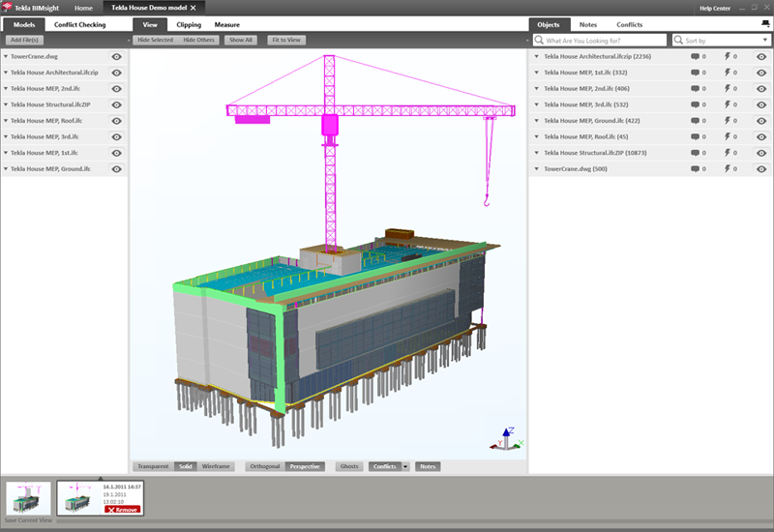Viewport: 774px width, 532px height.
Task: Hide Tekla House MEP, Roof.ifc in Models list
Action: pyautogui.click(x=116, y=121)
